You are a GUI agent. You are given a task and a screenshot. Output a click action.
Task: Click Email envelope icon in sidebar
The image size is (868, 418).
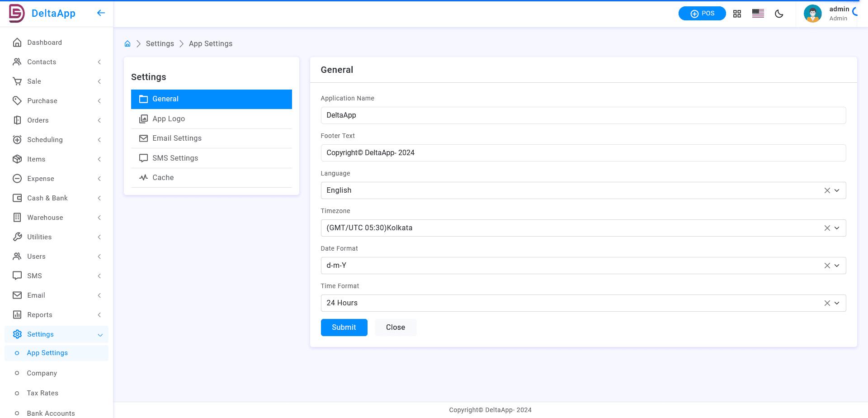[x=17, y=295]
